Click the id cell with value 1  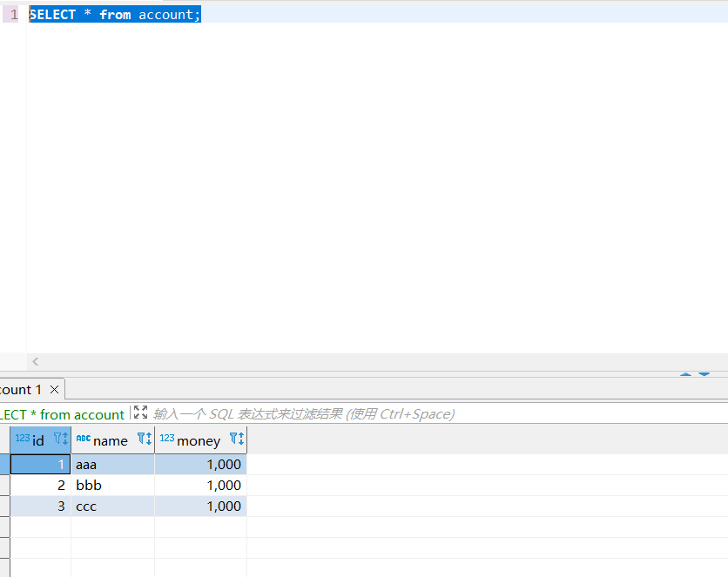coord(40,465)
